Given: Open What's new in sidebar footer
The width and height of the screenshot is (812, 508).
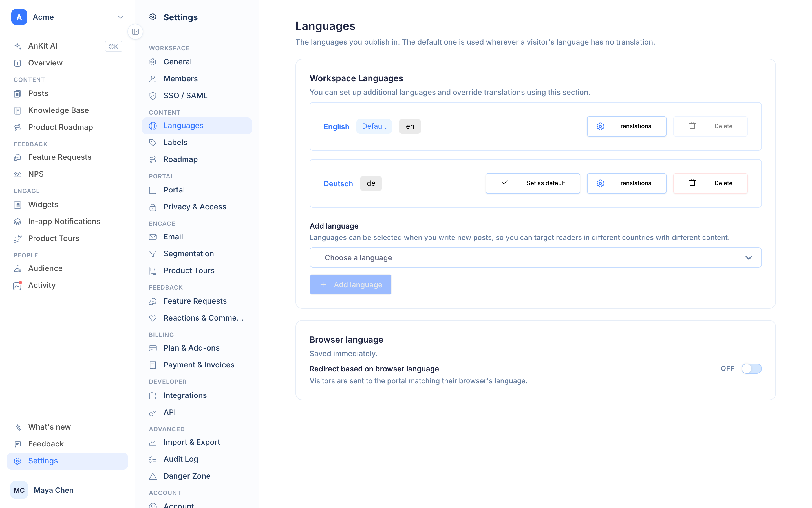Looking at the screenshot, I should click(x=67, y=427).
